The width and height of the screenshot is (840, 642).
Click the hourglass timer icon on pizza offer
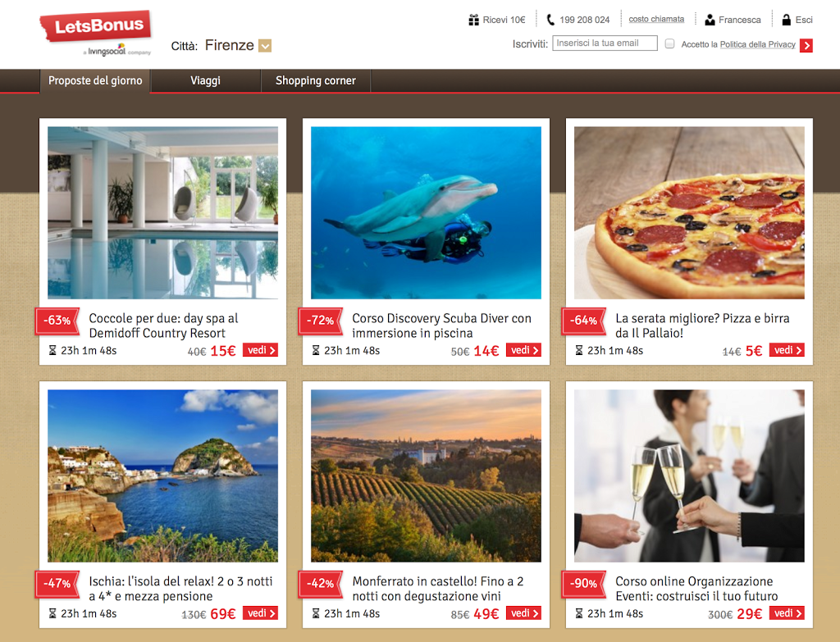pos(579,350)
